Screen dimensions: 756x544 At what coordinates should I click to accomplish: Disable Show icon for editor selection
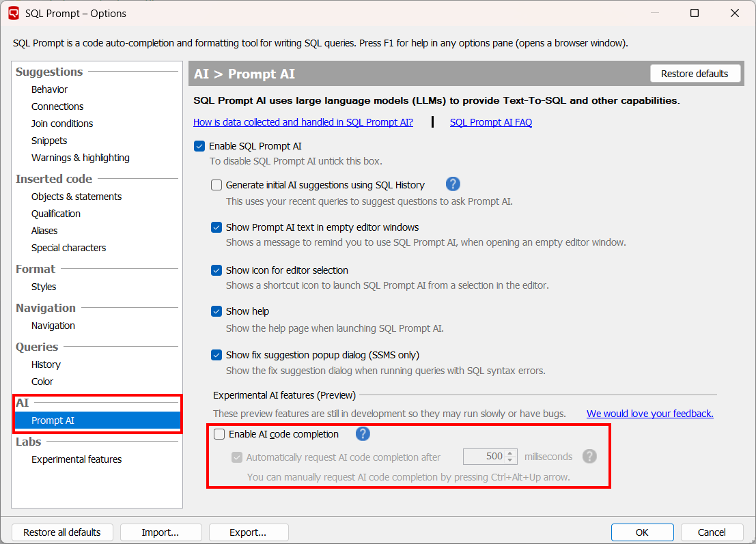(x=216, y=270)
